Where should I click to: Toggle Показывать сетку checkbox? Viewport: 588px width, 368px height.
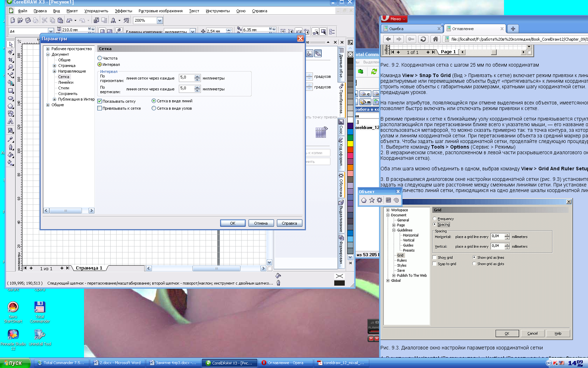click(x=99, y=101)
